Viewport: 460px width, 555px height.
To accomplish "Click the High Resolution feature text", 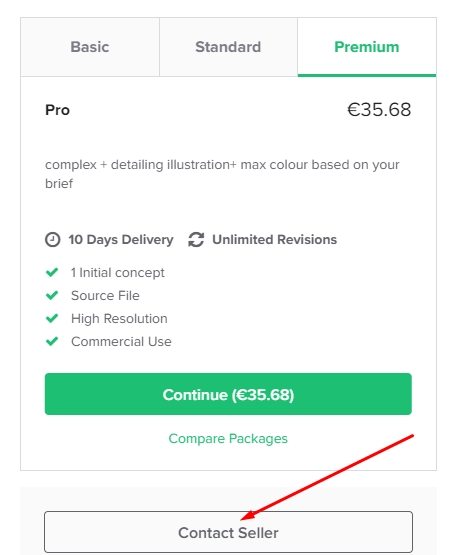I will click(119, 319).
